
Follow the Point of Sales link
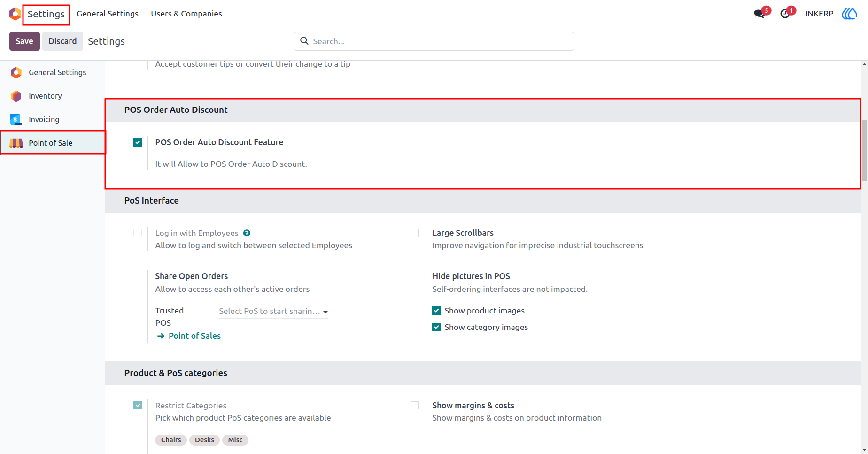[194, 336]
